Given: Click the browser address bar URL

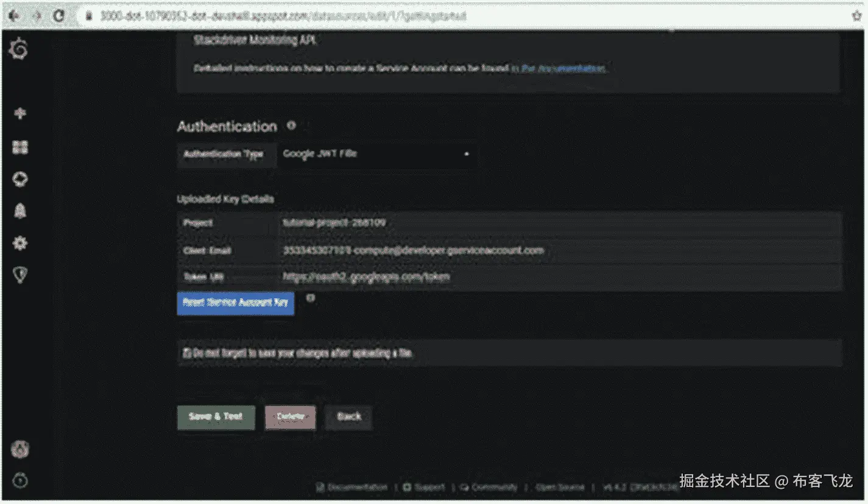Looking at the screenshot, I should click(283, 16).
